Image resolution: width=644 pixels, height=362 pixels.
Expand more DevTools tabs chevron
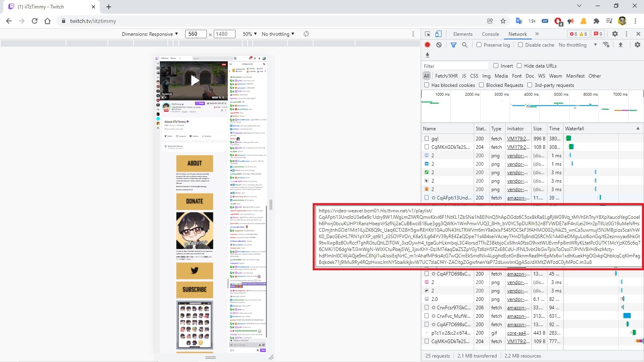click(537, 34)
